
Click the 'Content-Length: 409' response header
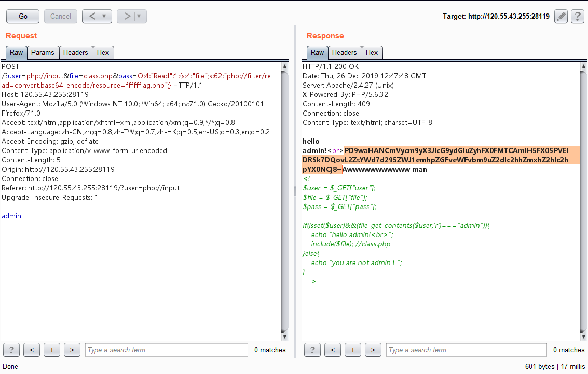(x=336, y=104)
